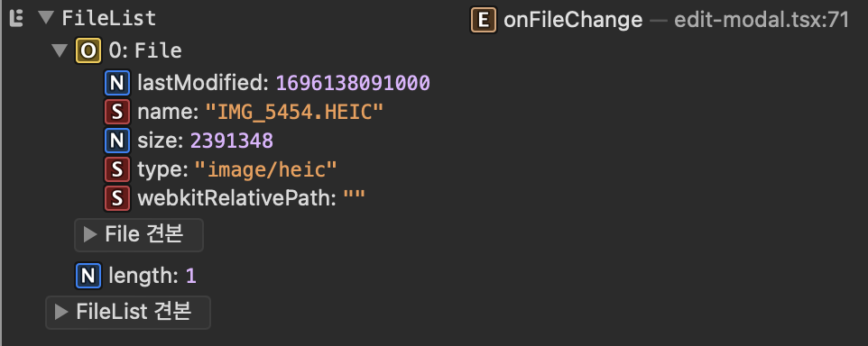Select the "image/heic" type string
The width and height of the screenshot is (868, 346).
[x=265, y=169]
